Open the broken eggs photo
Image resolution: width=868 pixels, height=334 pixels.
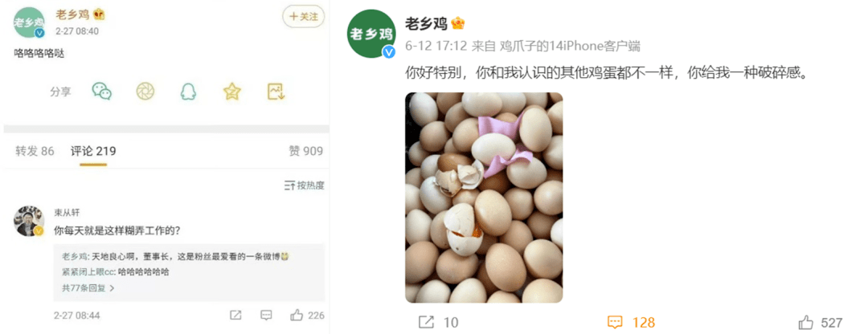pyautogui.click(x=484, y=198)
